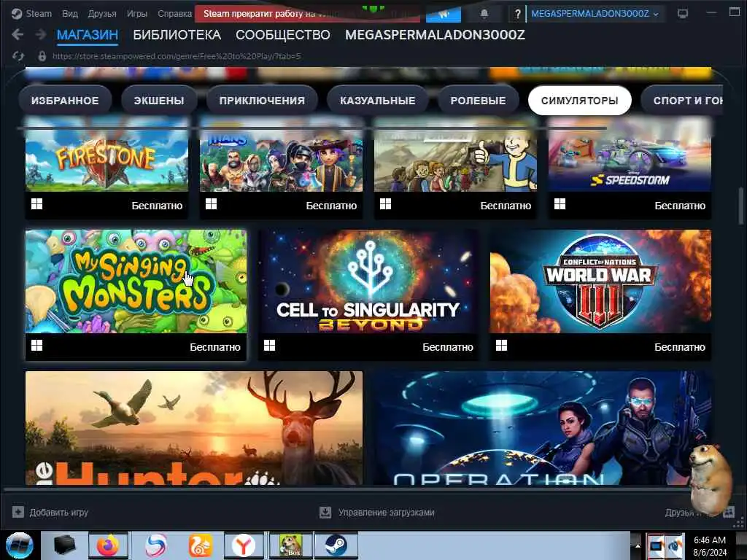
Task: Click the padlock security icon
Action: (42, 56)
